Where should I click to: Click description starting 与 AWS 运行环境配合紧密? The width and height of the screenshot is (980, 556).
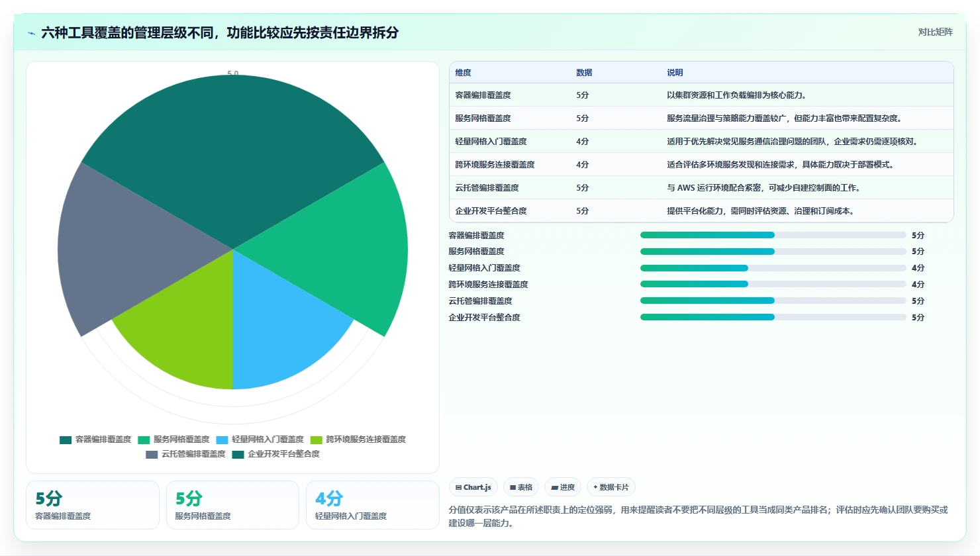tap(764, 188)
